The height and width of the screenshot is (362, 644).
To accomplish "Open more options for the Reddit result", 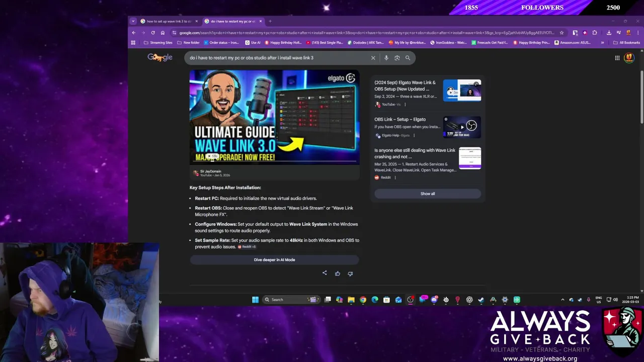I will (x=395, y=177).
